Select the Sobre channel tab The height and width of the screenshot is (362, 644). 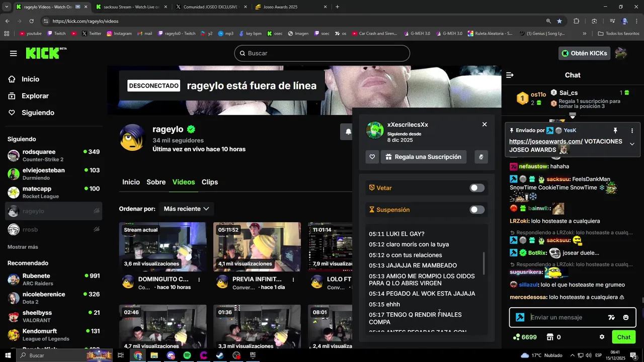pos(156,182)
